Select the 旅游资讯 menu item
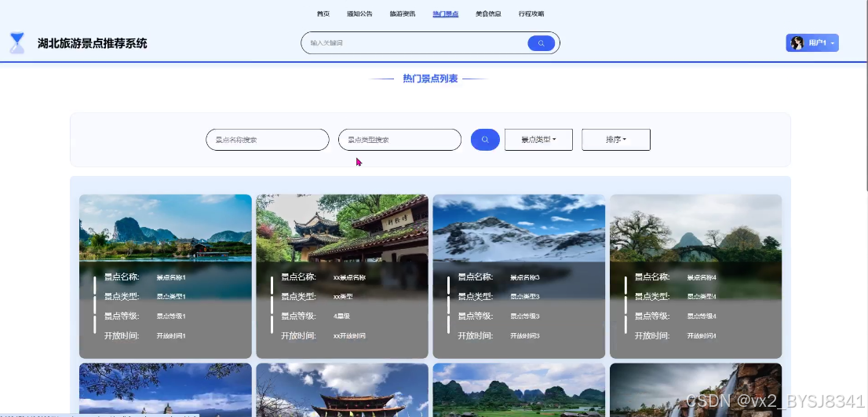868x417 pixels. coord(403,14)
